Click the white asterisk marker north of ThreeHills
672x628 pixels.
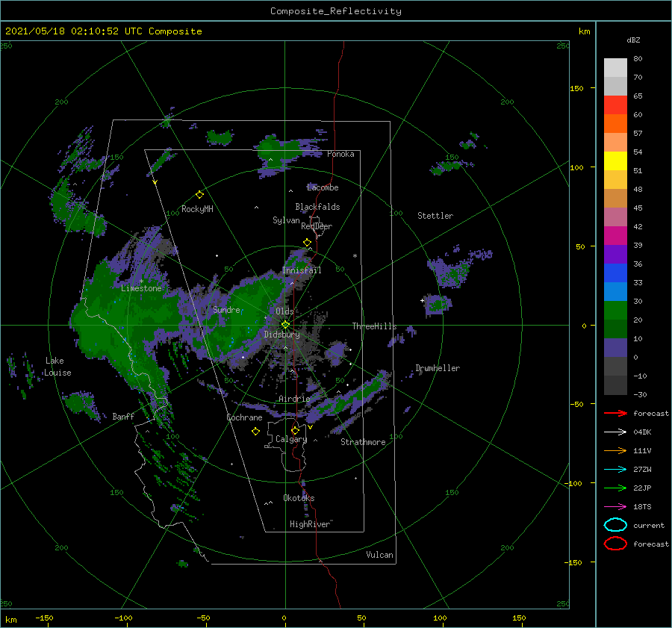[x=355, y=256]
